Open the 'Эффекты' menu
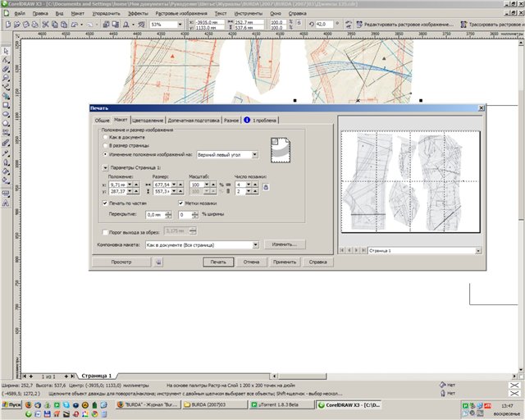 pyautogui.click(x=138, y=15)
